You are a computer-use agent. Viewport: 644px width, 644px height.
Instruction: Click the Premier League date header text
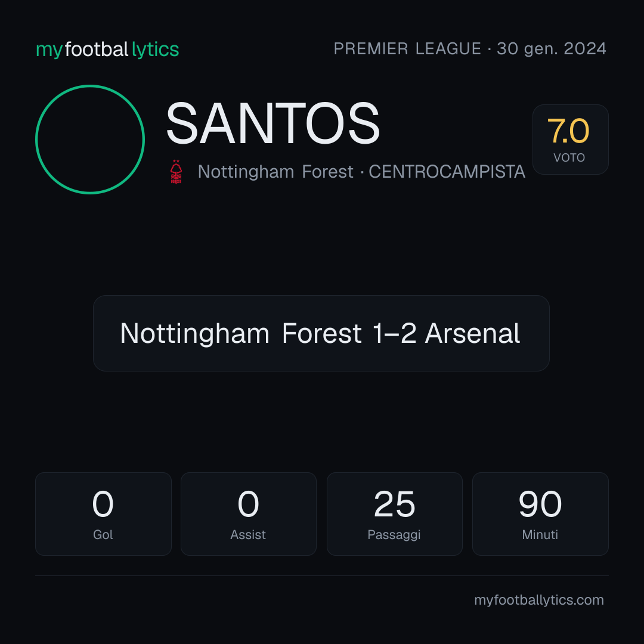click(470, 49)
